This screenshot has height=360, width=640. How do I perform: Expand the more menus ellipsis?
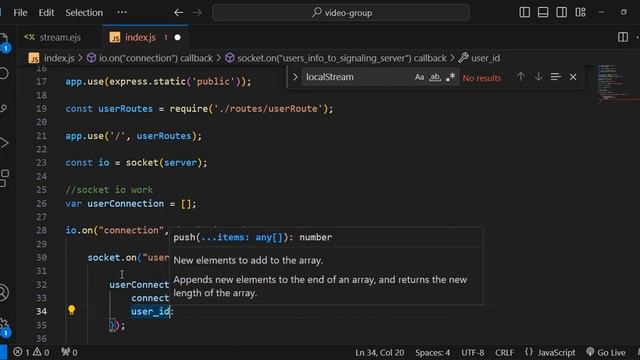122,13
